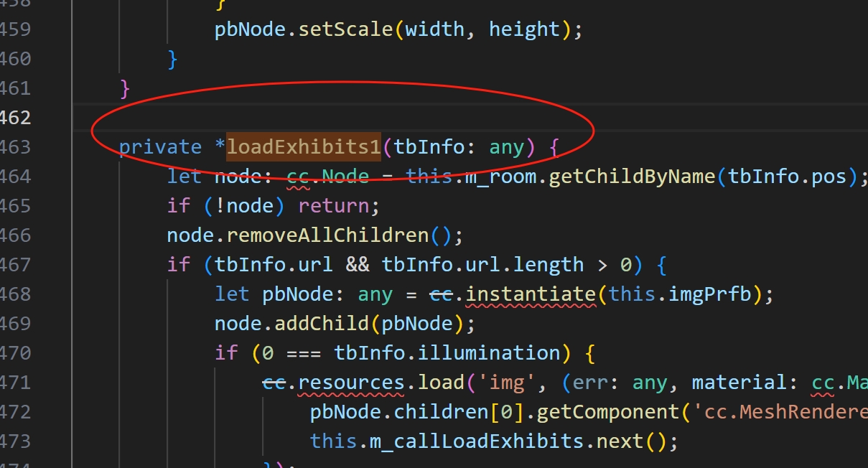The width and height of the screenshot is (868, 468).
Task: Click the addChild method name
Action: click(x=322, y=324)
